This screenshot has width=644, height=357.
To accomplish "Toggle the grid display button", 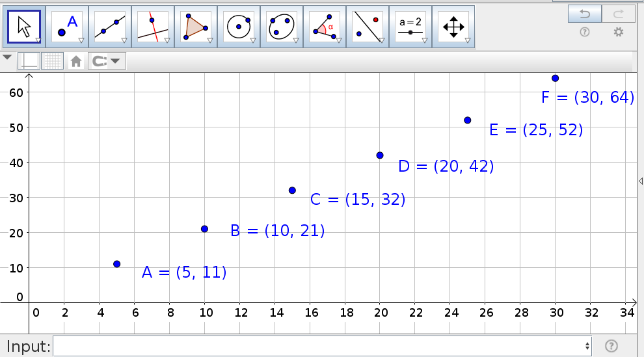I will [52, 61].
